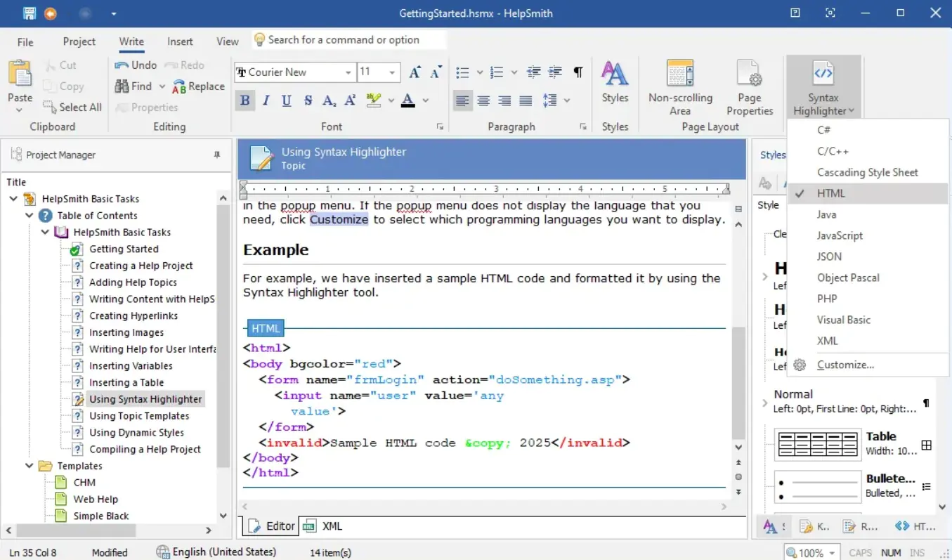Open highlight color dropdown arrow

coord(391,100)
